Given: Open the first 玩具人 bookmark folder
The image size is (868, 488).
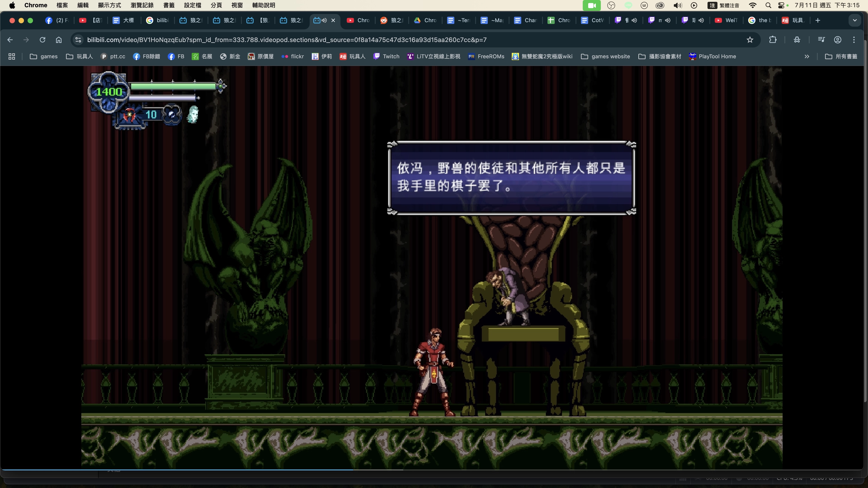Looking at the screenshot, I should point(80,56).
